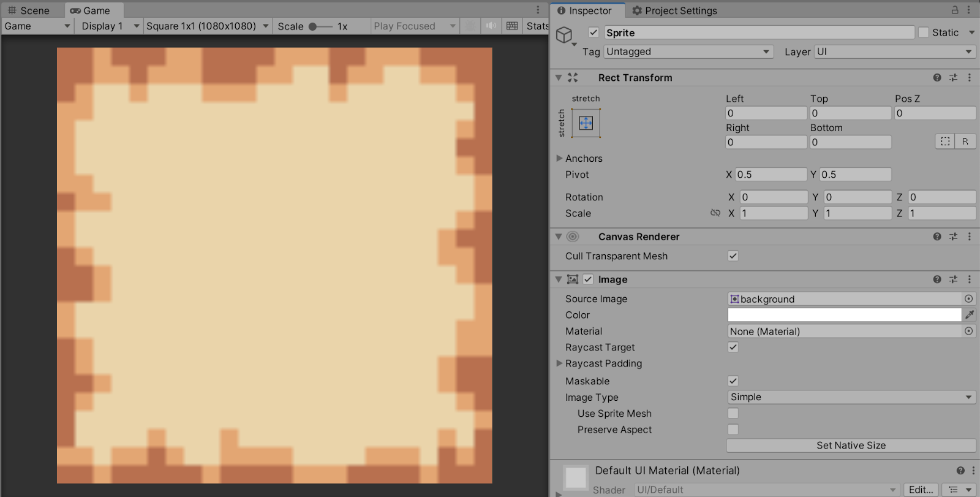Toggle Cull Transparent Mesh checkbox
The image size is (980, 497).
click(733, 256)
